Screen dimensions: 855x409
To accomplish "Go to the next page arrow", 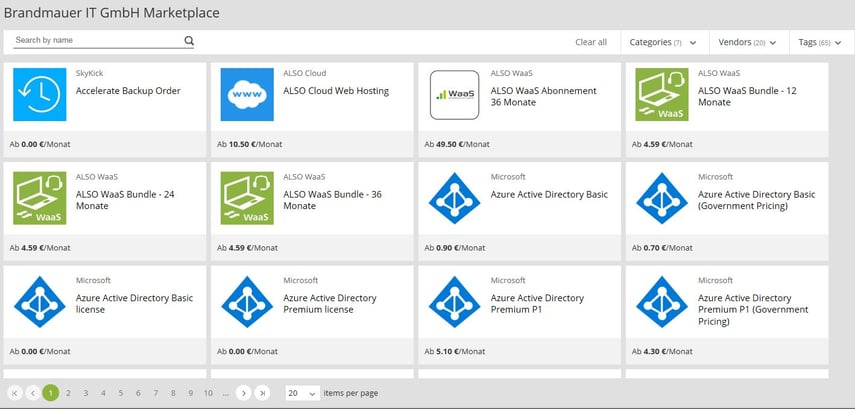I will (x=244, y=393).
